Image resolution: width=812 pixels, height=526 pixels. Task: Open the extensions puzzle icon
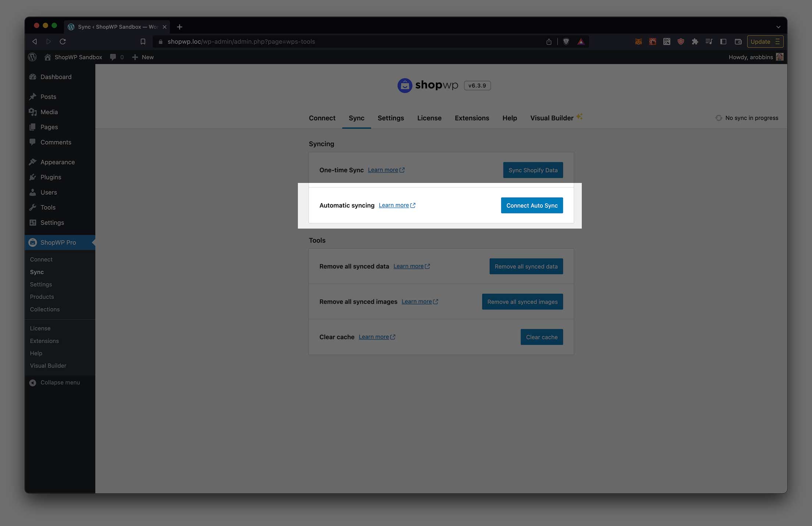(695, 42)
